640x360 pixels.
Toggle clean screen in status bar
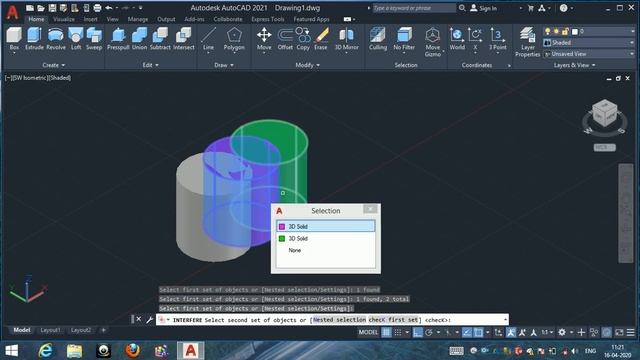(x=619, y=332)
